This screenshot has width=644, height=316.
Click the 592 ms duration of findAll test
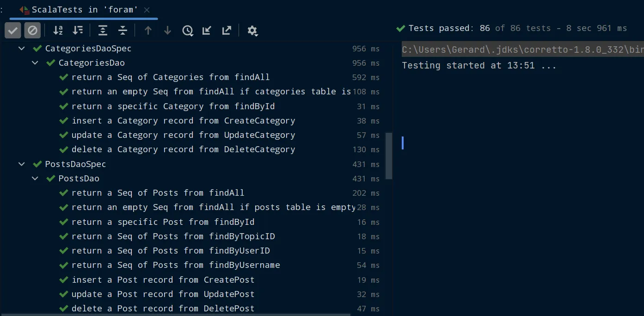[x=366, y=77]
